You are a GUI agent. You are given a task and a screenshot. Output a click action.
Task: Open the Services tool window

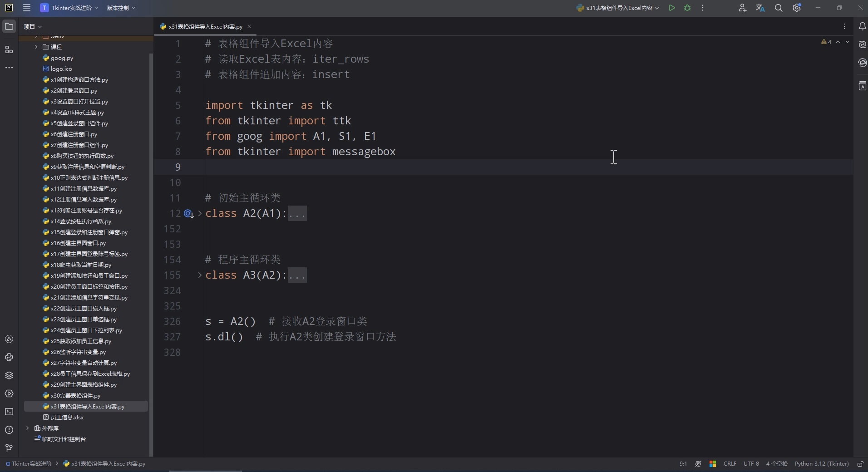point(9,393)
